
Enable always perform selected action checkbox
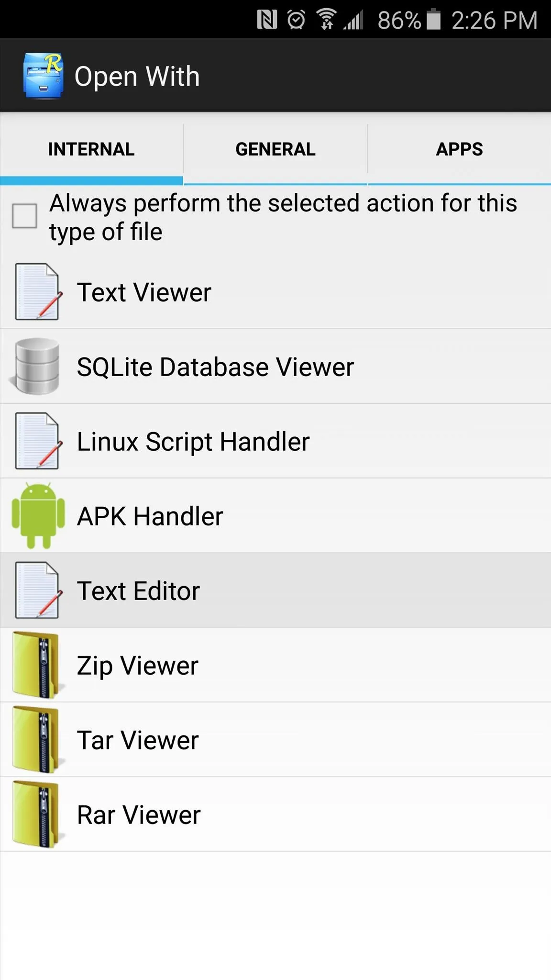click(24, 216)
